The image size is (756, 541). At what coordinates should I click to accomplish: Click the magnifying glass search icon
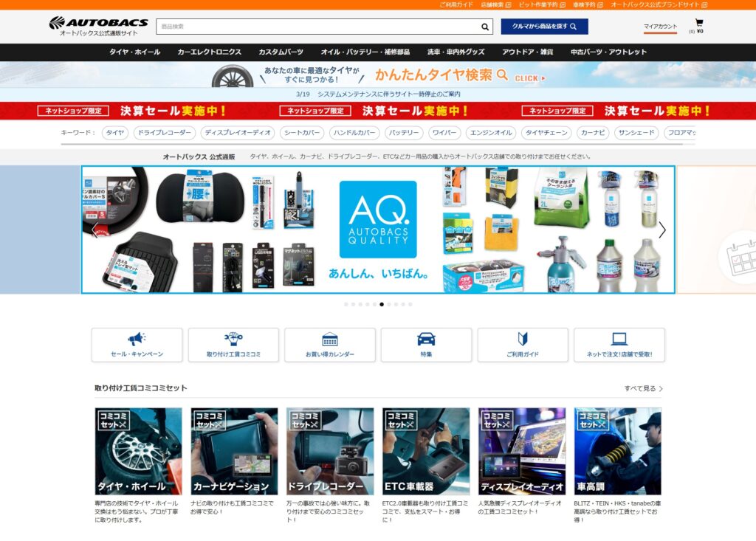(x=485, y=27)
